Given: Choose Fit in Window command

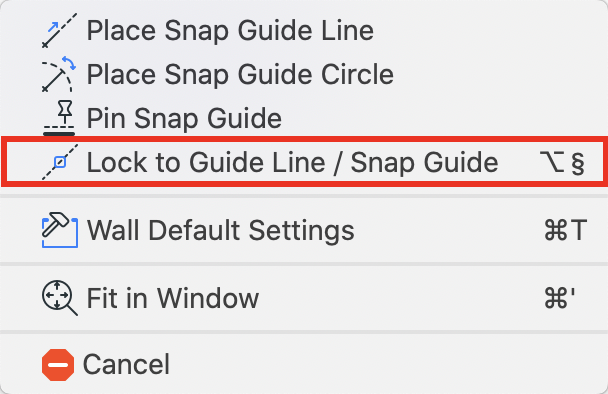Looking at the screenshot, I should (304, 298).
